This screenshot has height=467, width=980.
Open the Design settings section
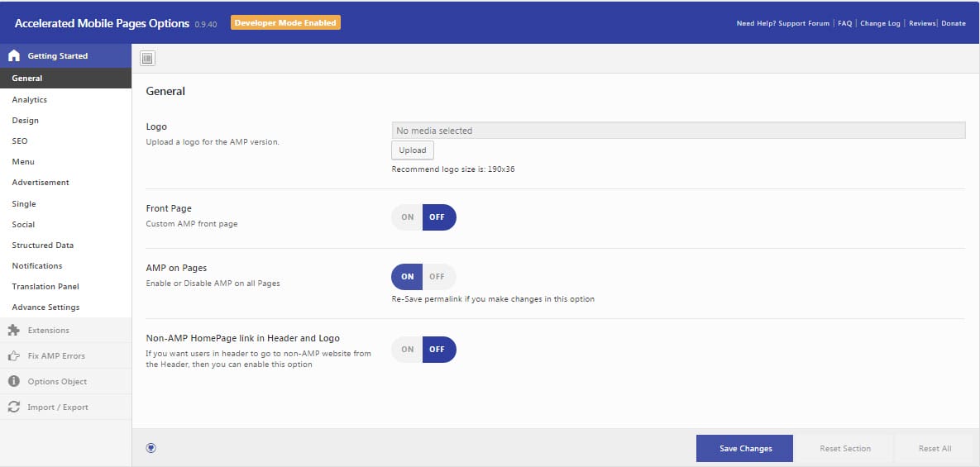(x=26, y=120)
